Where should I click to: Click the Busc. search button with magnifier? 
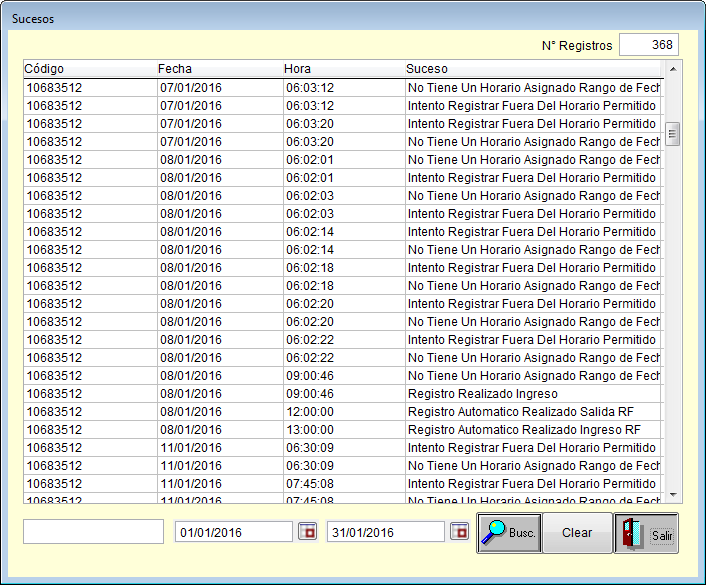pos(509,533)
